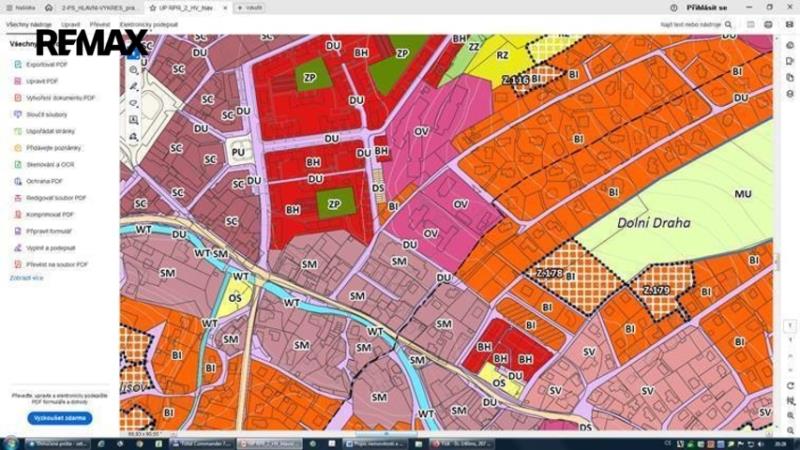This screenshot has width=800, height=450.
Task: Click the print icon in top toolbar
Action: pyautogui.click(x=766, y=22)
